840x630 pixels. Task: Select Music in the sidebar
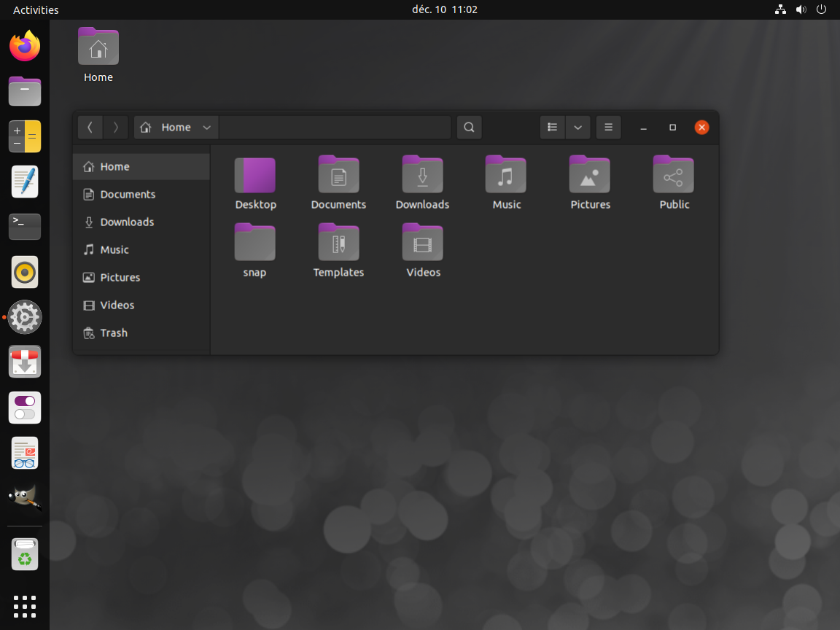click(141, 249)
